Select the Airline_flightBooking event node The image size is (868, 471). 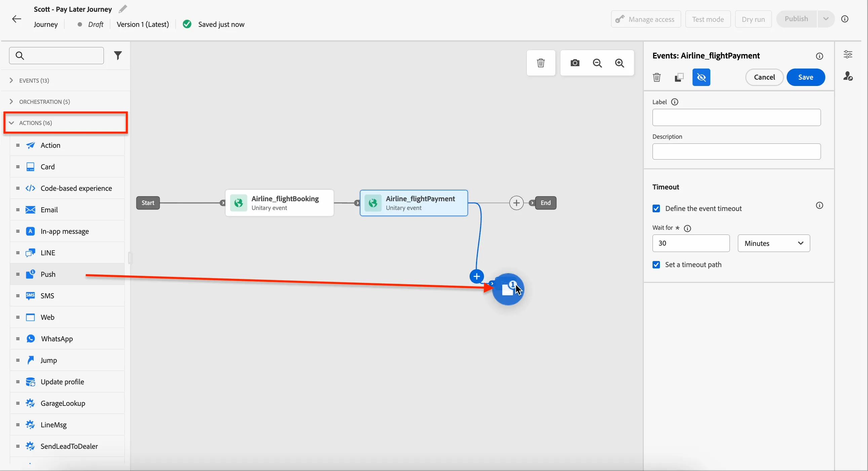(x=279, y=203)
